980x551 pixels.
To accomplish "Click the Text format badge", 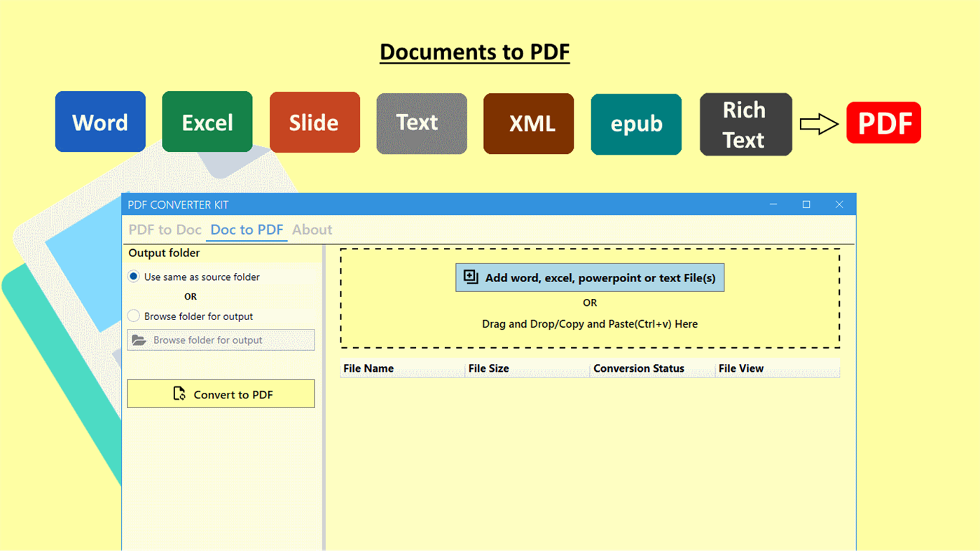I will (x=421, y=123).
